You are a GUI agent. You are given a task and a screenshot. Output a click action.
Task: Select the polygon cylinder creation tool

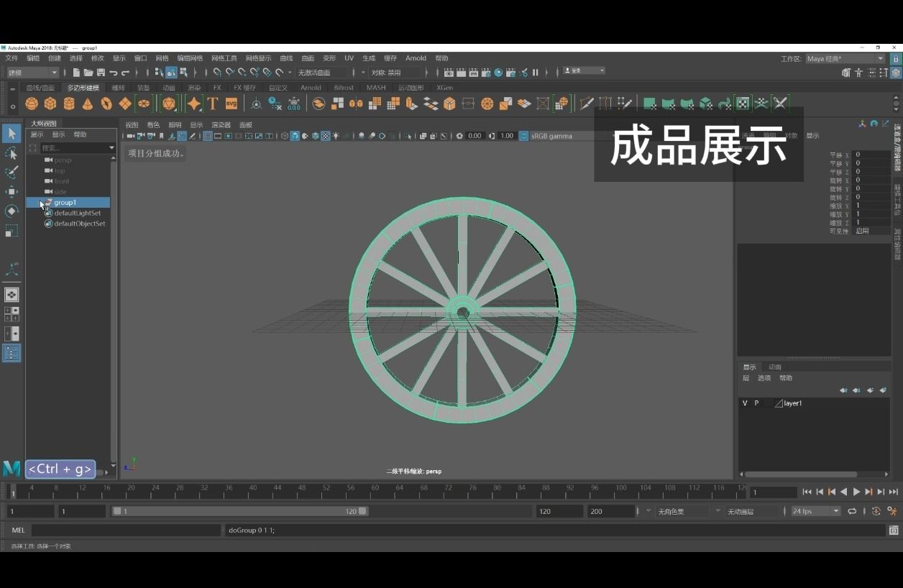(x=68, y=103)
